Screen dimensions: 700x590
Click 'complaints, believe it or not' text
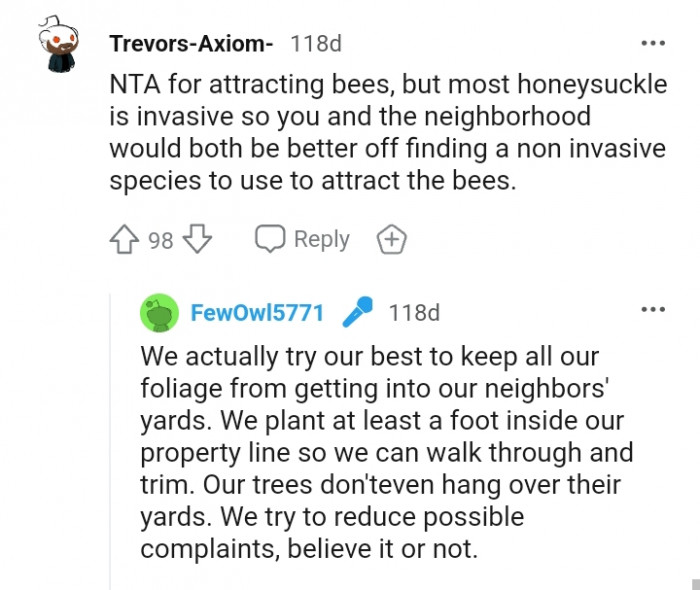(x=312, y=549)
